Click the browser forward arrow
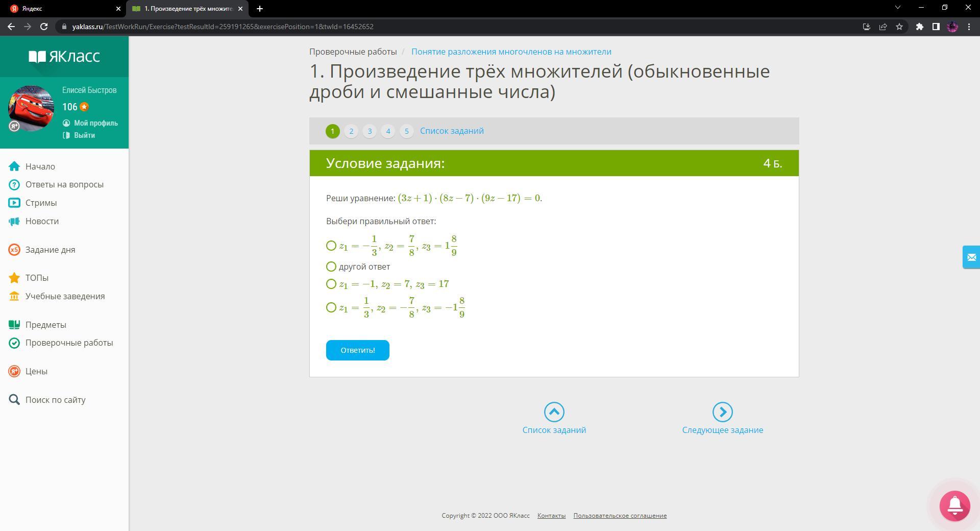This screenshot has width=980, height=531. click(x=28, y=27)
